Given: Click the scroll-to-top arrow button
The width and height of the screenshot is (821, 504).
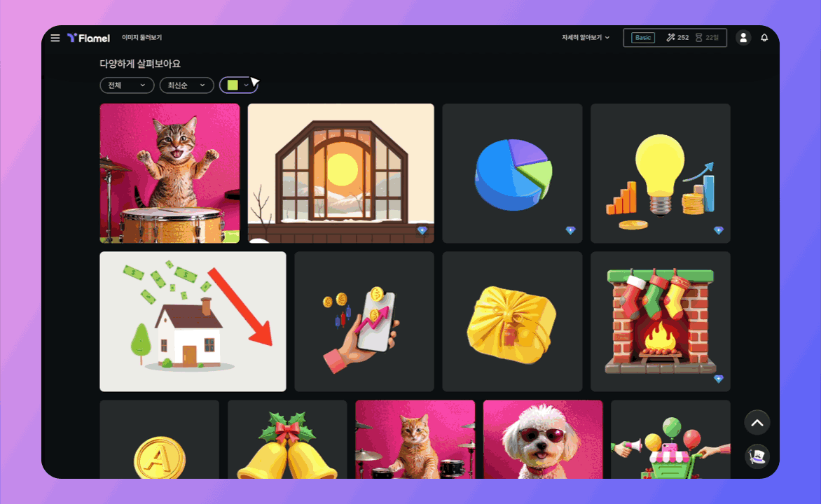Looking at the screenshot, I should (x=757, y=423).
